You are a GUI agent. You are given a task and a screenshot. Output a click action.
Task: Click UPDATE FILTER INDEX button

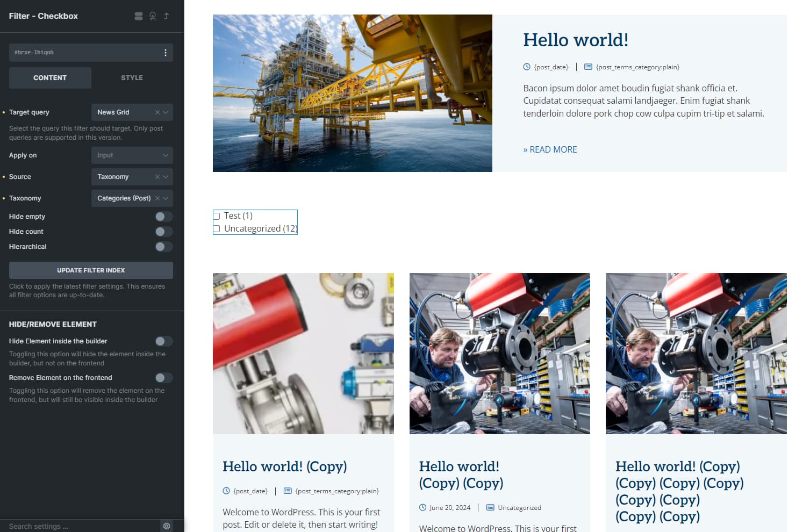[x=91, y=270]
